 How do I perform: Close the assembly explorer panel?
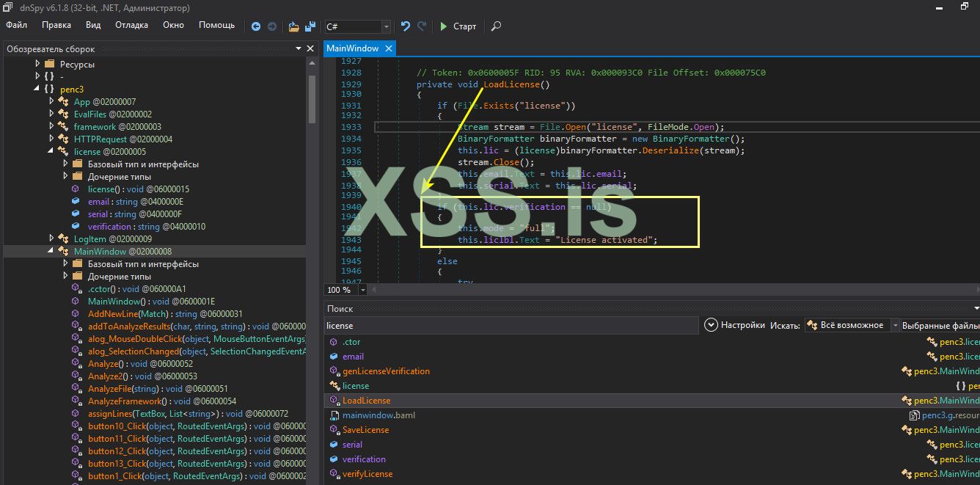[x=310, y=48]
